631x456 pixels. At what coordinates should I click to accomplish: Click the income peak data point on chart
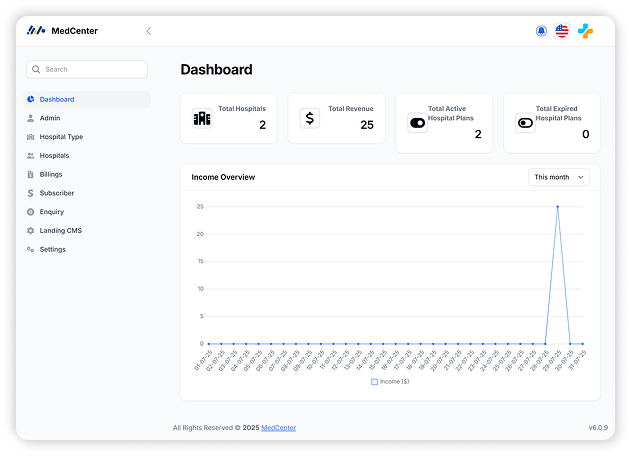point(557,207)
